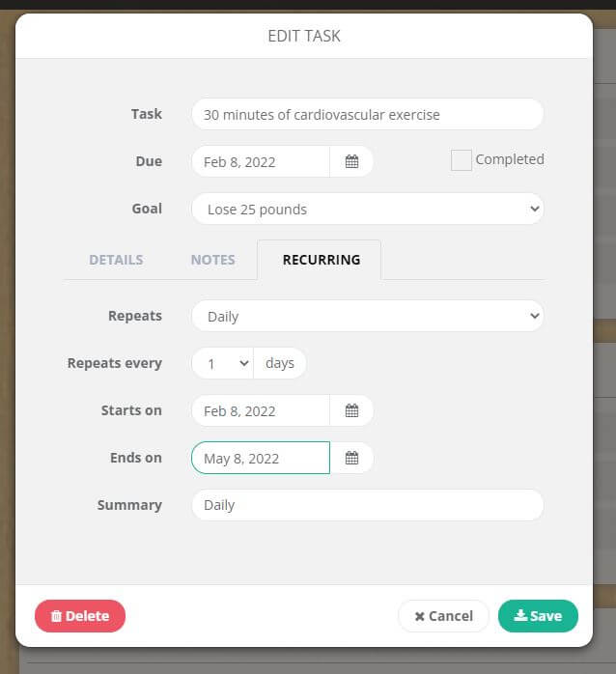The width and height of the screenshot is (616, 674).
Task: Click the Task name input field
Action: [367, 114]
